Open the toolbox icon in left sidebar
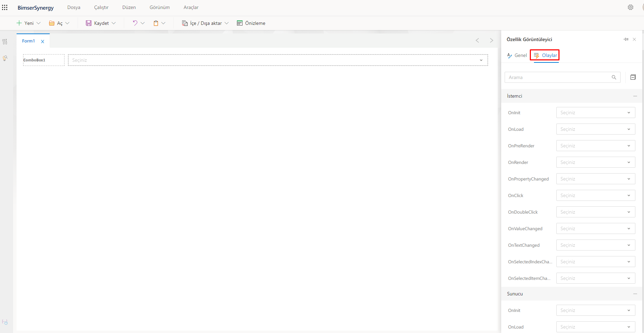644x333 pixels. (5, 42)
